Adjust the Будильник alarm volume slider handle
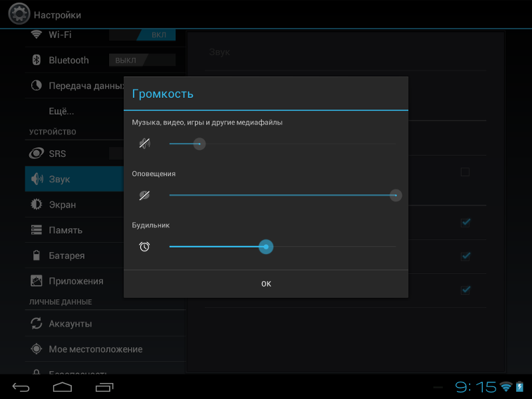 pyautogui.click(x=266, y=247)
